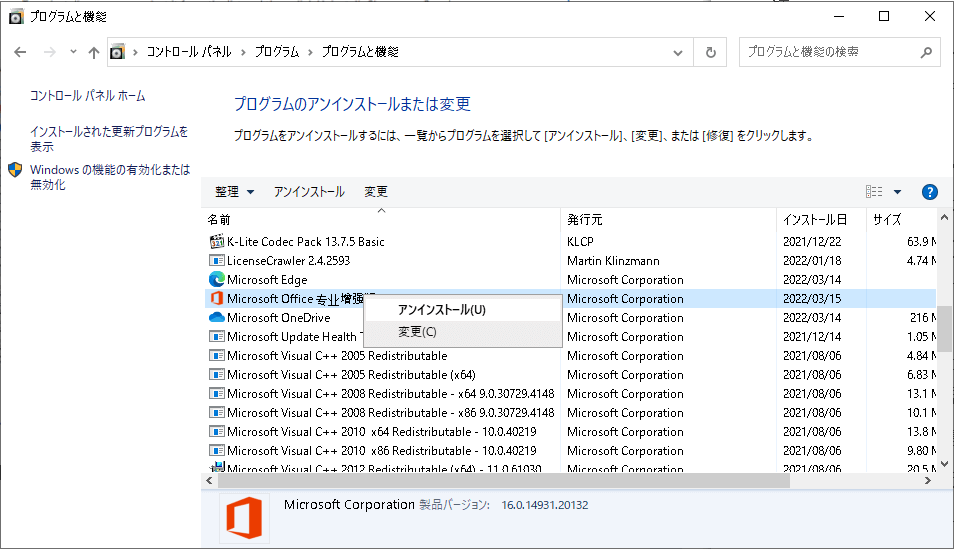
Task: Open コントロール パネル ホーム link
Action: pyautogui.click(x=88, y=96)
